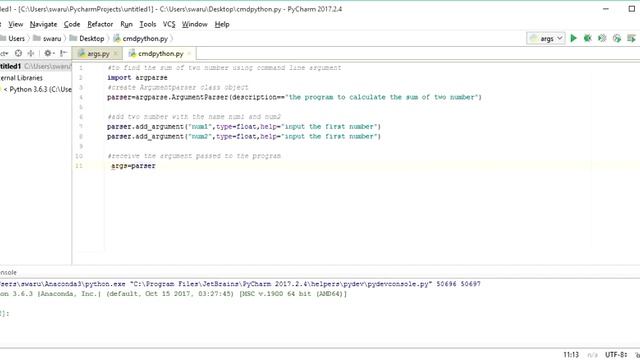This screenshot has height=360, width=640.
Task: Click the console input prompt
Action: coord(4,313)
